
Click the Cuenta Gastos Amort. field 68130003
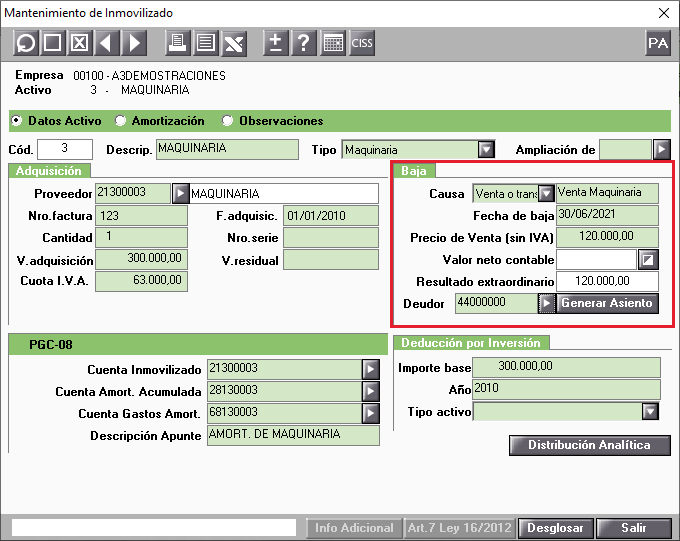(x=284, y=413)
